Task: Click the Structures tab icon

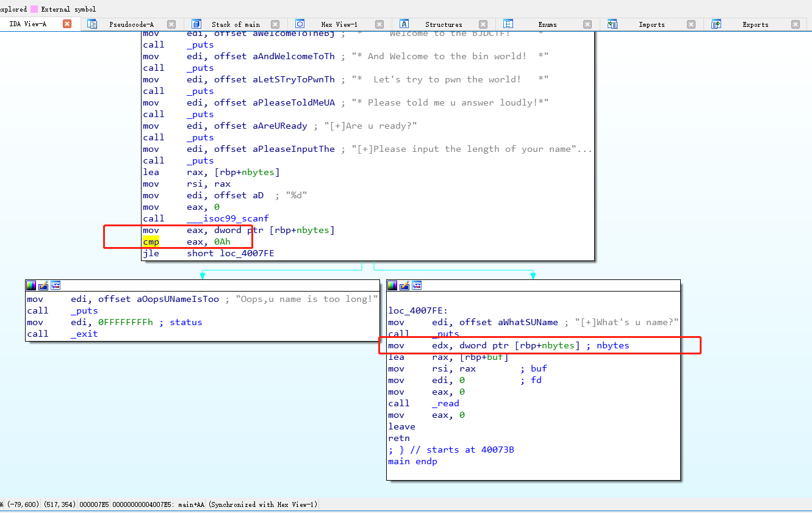Action: click(404, 24)
